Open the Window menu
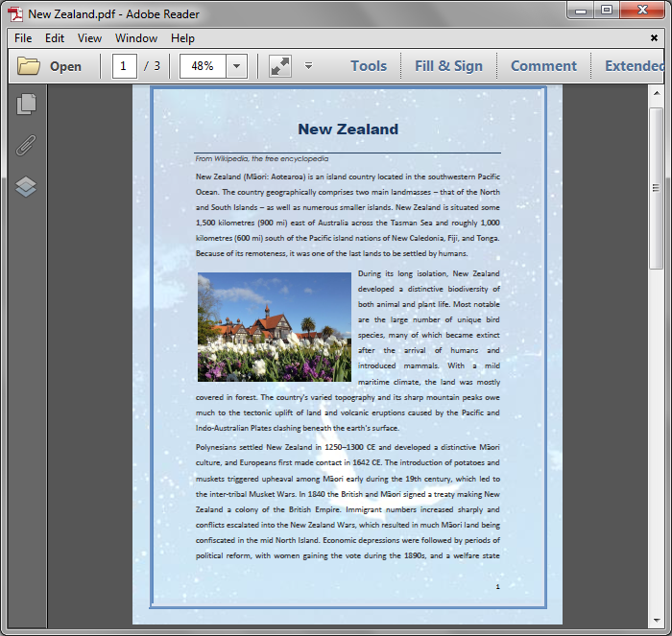Viewport: 672px width, 636px height. pos(136,38)
